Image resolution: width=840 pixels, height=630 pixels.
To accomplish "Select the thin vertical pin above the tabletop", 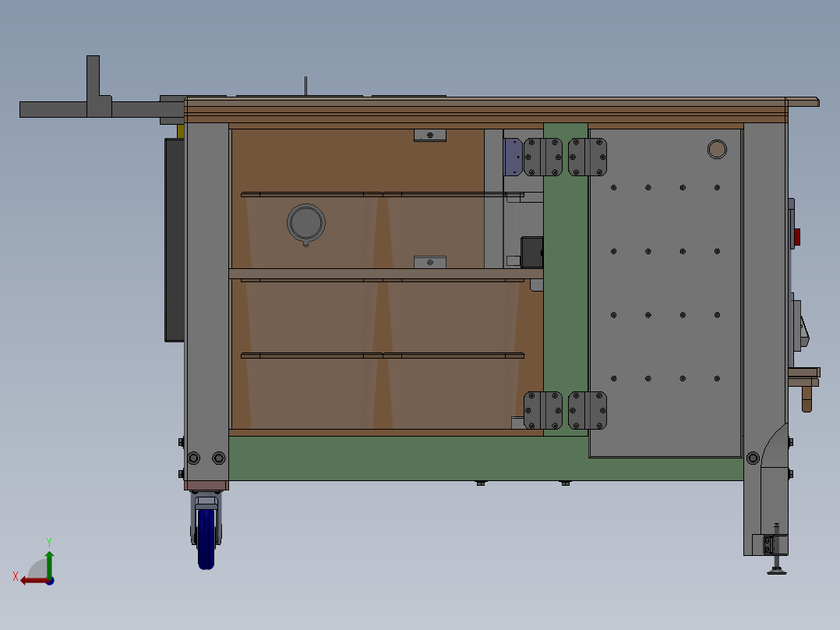I will tap(306, 87).
